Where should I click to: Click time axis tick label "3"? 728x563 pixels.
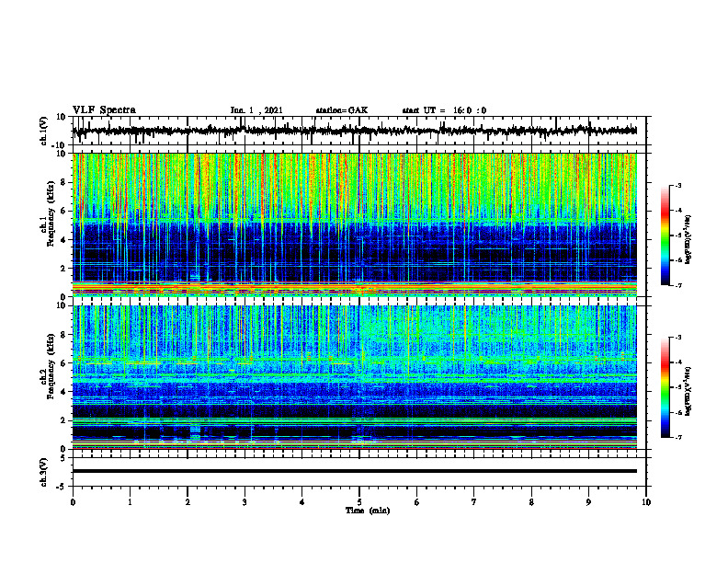pos(245,502)
